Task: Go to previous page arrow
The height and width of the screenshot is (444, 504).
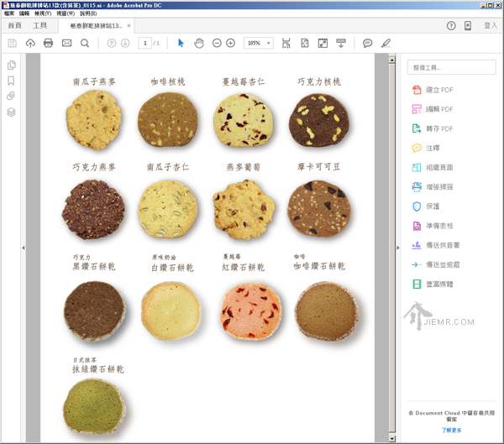Action: pyautogui.click(x=112, y=43)
